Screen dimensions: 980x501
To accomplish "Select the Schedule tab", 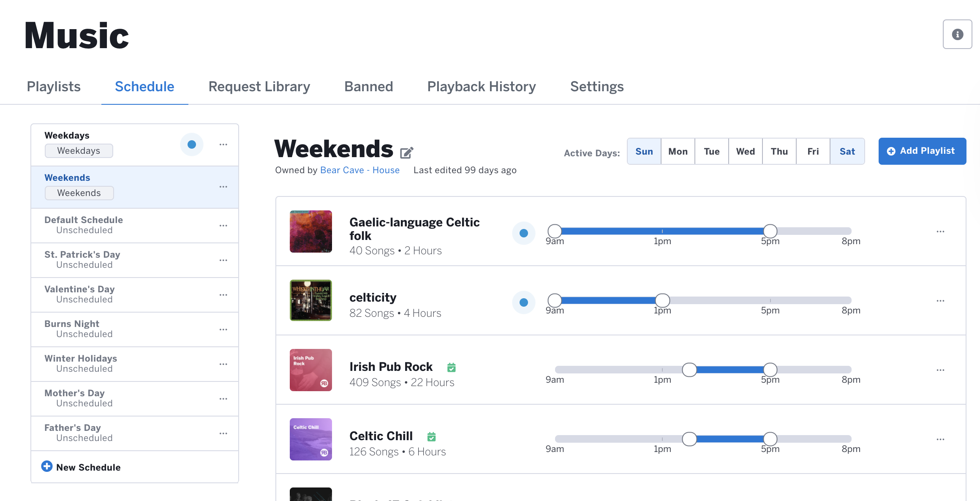I will coord(144,87).
